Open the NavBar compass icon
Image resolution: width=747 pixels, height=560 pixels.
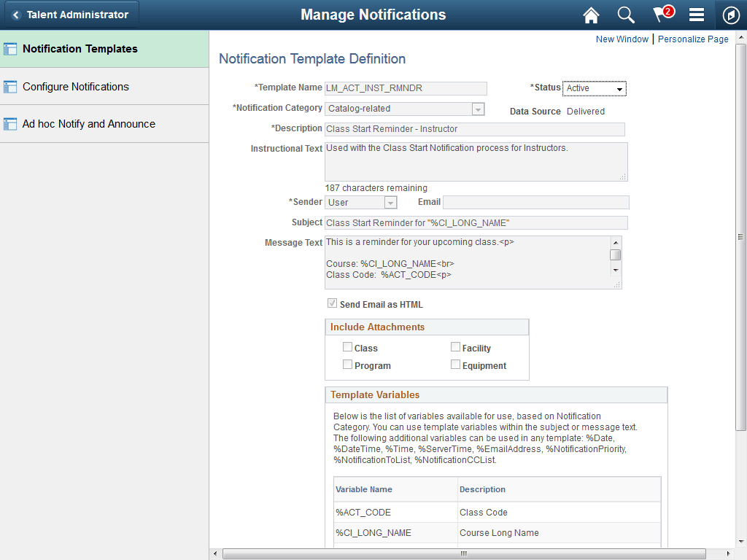(x=730, y=15)
